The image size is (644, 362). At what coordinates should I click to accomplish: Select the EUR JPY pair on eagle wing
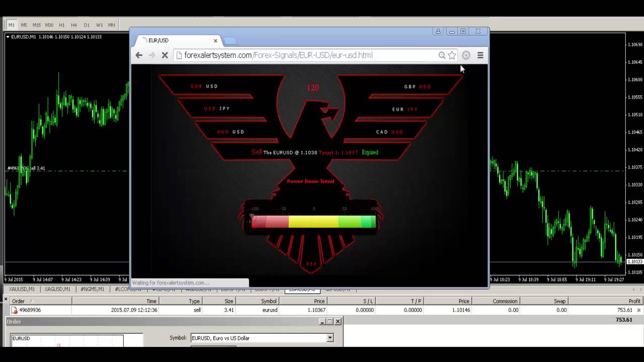405,109
